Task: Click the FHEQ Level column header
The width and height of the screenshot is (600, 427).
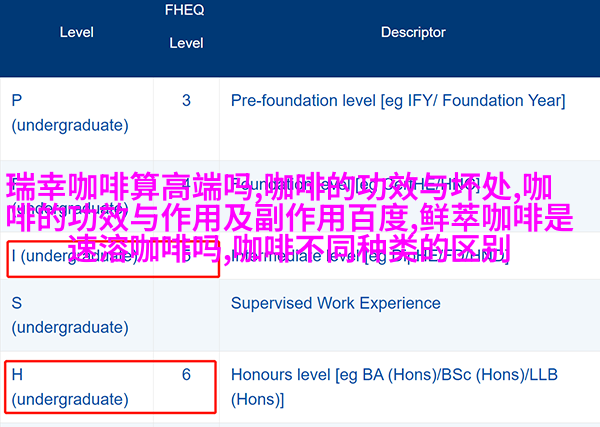Action: click(x=186, y=26)
